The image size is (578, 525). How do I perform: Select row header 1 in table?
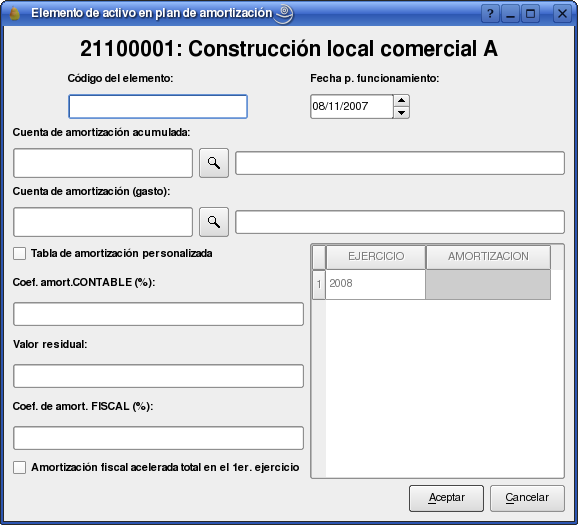coord(319,284)
